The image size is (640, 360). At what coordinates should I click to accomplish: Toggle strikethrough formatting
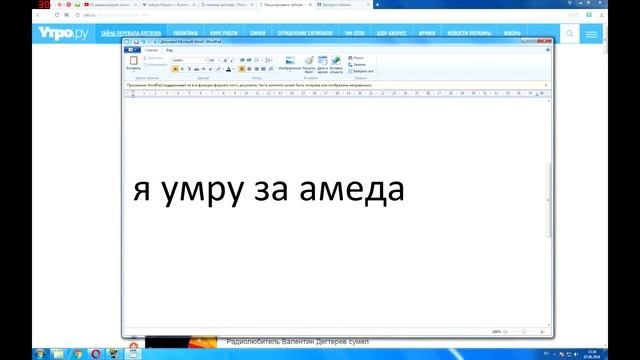[x=197, y=69]
